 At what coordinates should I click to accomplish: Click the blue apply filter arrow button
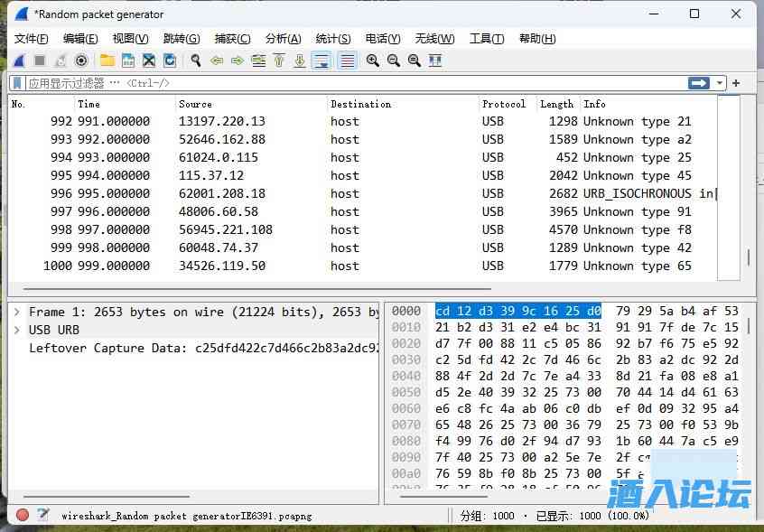point(698,83)
